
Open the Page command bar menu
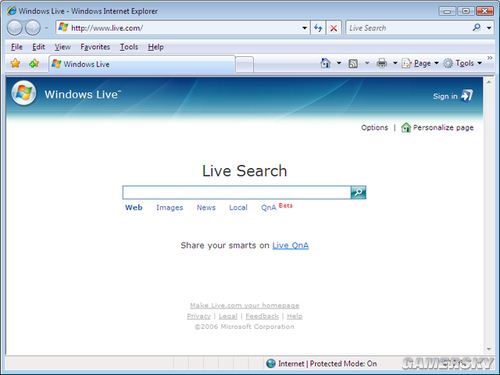tap(420, 63)
